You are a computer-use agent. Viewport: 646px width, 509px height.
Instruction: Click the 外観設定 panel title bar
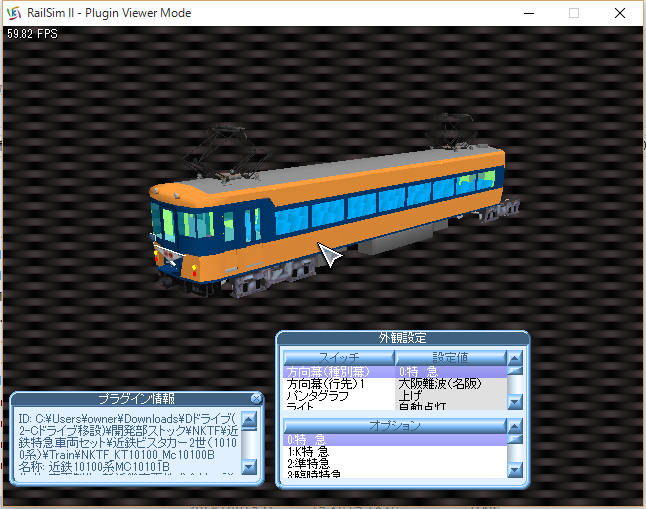point(403,338)
